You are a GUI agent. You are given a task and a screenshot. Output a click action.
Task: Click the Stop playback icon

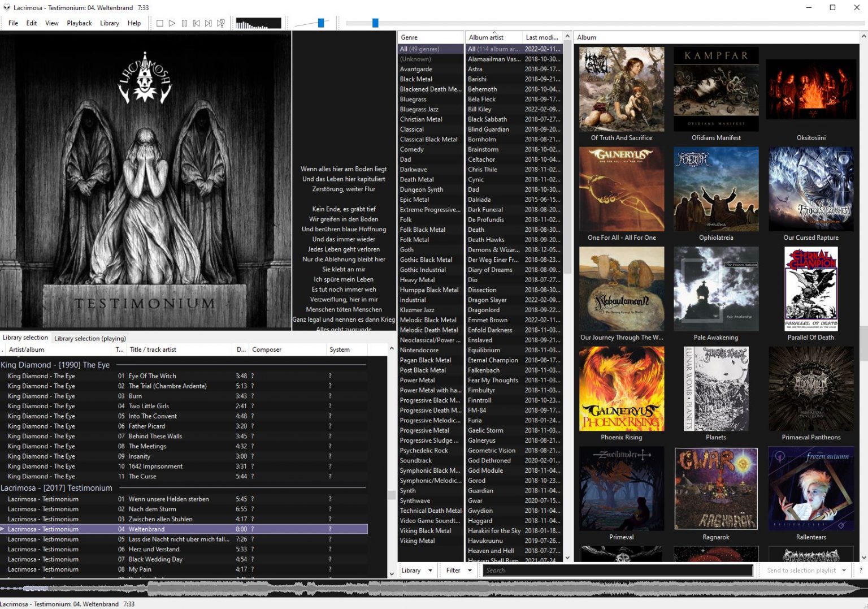point(159,23)
